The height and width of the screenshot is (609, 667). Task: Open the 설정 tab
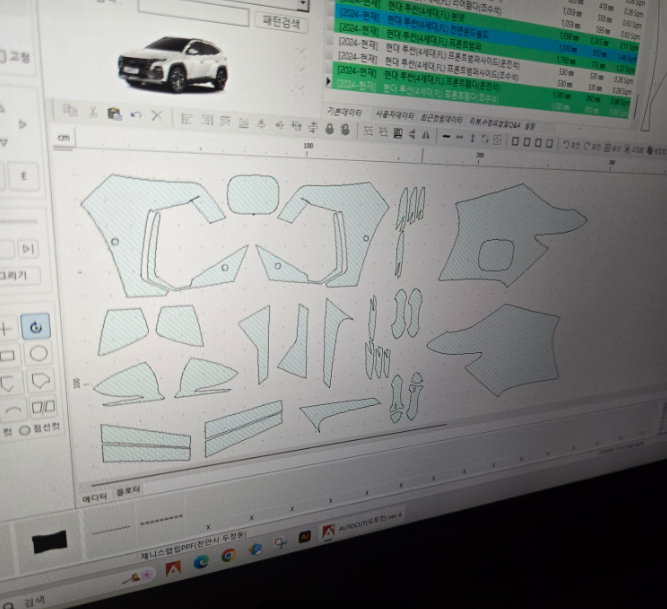[530, 126]
